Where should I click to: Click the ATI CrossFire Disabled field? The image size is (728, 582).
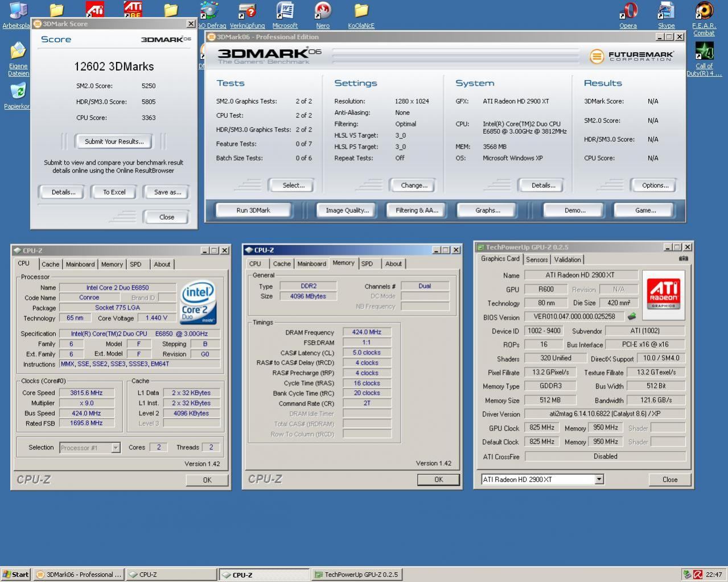pos(605,456)
